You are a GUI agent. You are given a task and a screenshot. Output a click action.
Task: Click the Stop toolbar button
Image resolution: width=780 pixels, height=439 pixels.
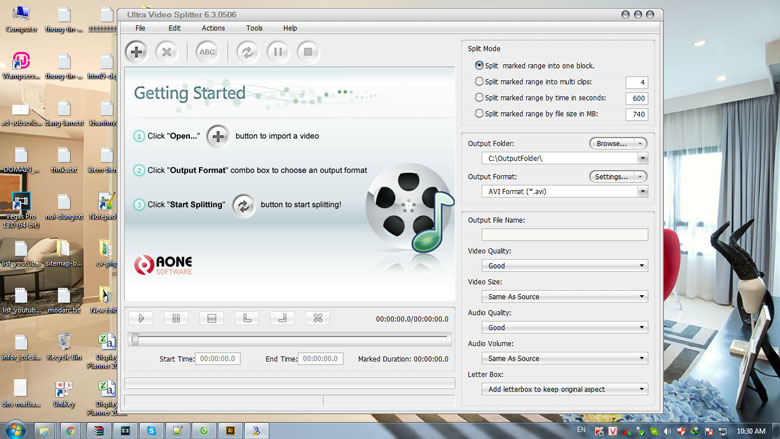(308, 52)
